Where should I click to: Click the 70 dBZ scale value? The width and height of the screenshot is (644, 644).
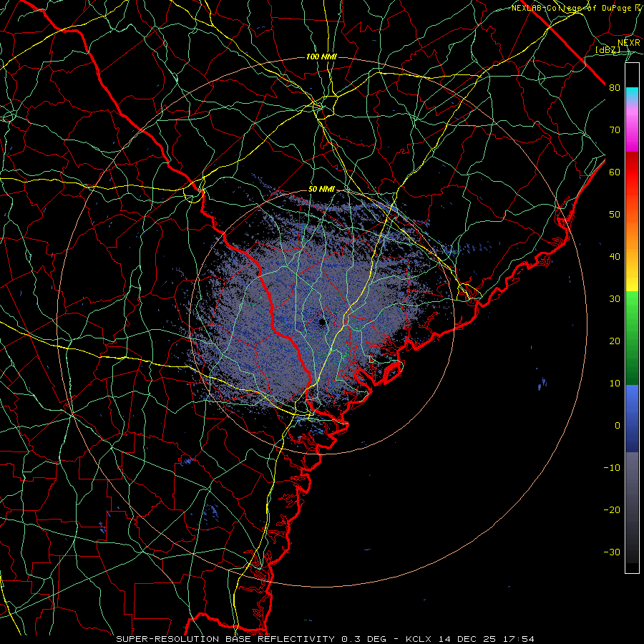click(x=615, y=130)
